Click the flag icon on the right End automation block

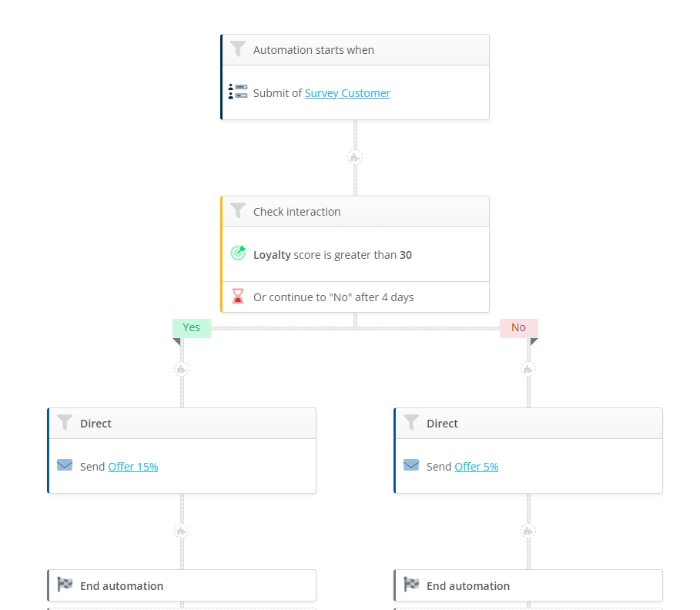411,585
